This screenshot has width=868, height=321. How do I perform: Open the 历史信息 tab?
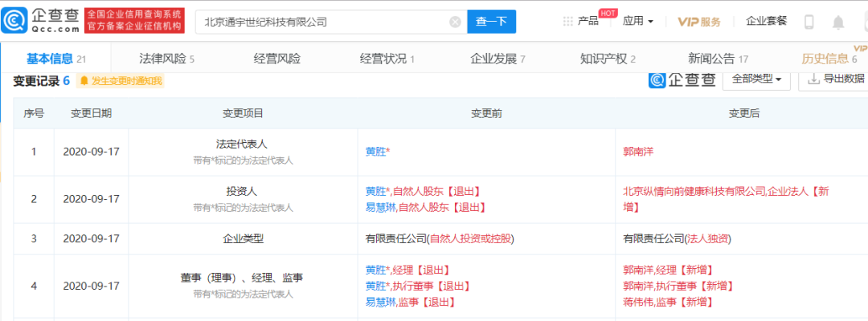coord(829,59)
